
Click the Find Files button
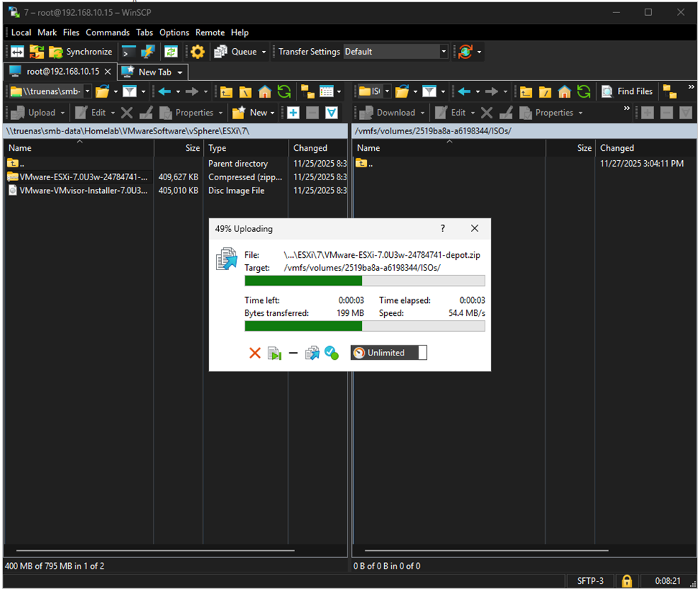627,91
